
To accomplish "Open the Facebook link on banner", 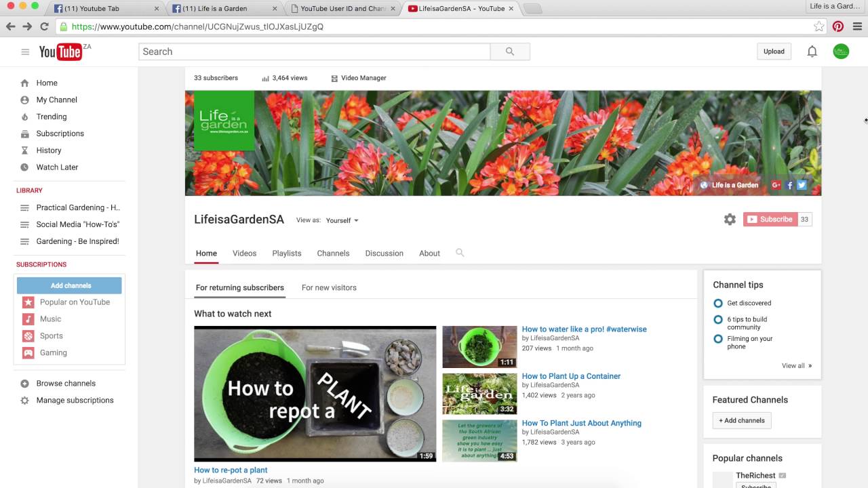I will pyautogui.click(x=790, y=185).
